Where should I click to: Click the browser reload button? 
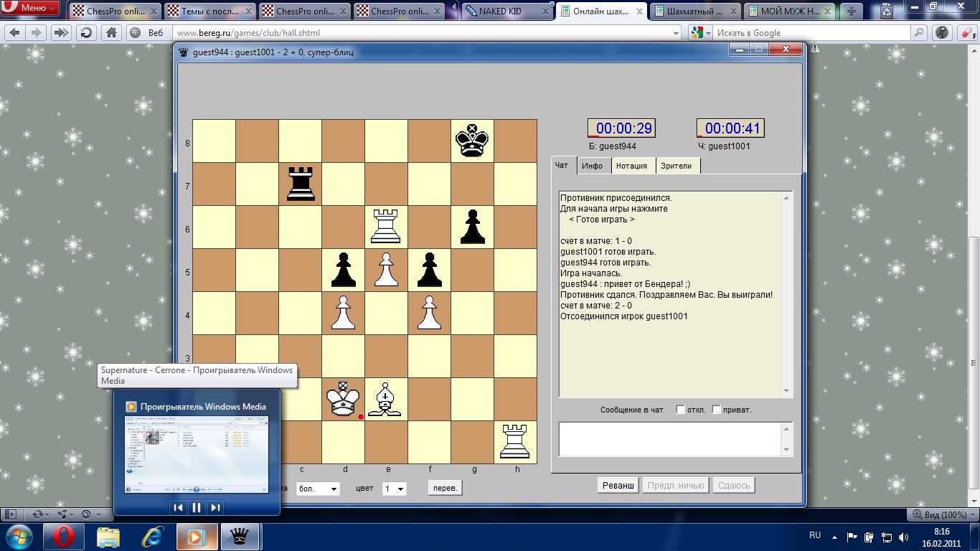coord(86,33)
